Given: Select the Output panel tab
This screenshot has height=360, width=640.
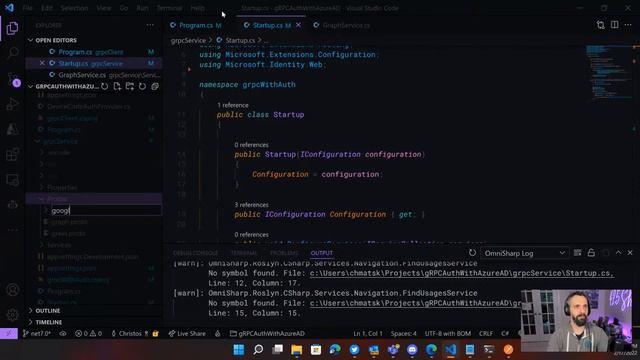Looking at the screenshot, I should click(322, 253).
